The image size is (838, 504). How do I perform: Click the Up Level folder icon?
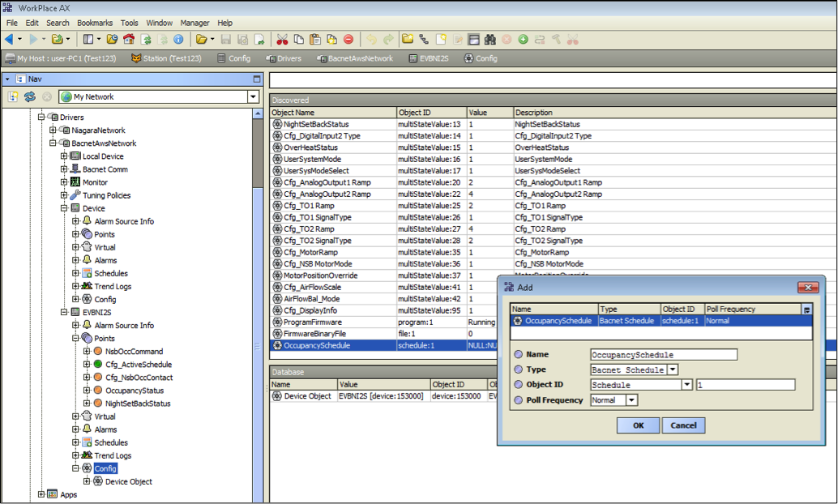coord(57,40)
